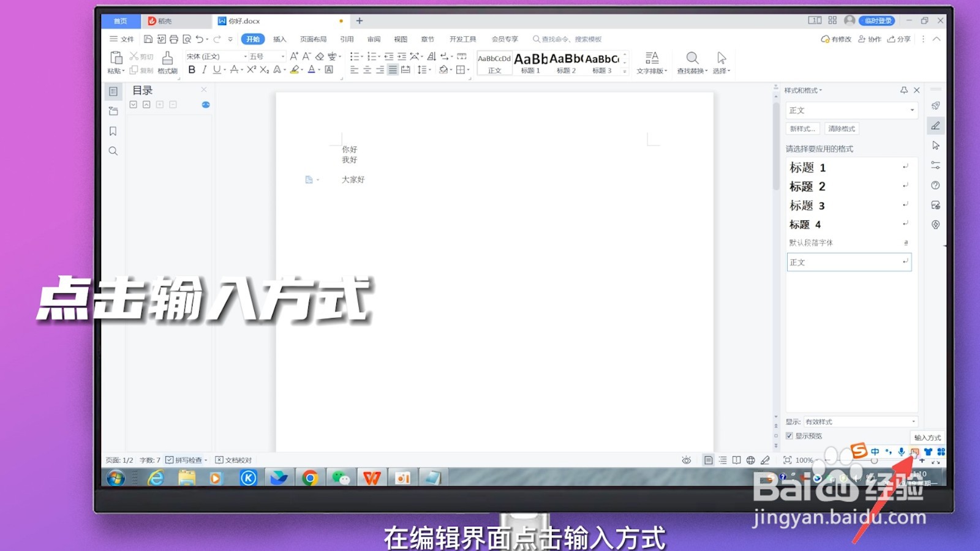
Task: Undo the last action
Action: click(199, 39)
